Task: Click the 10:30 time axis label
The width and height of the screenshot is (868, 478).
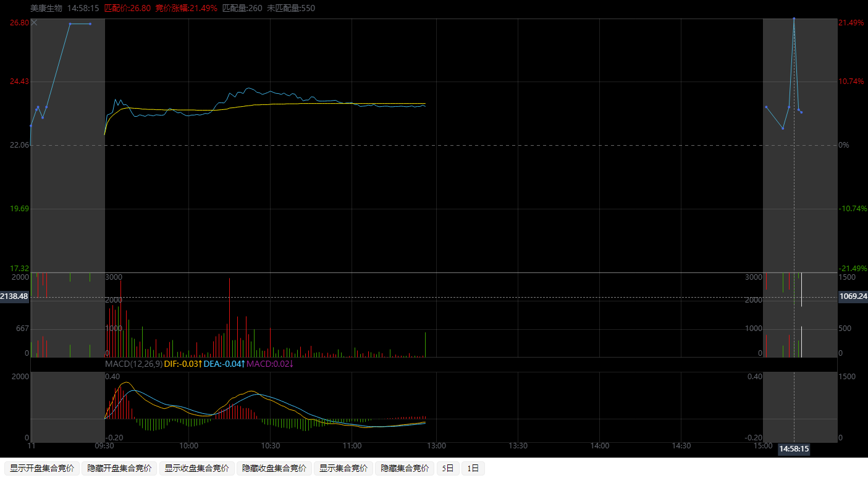Action: coord(271,446)
